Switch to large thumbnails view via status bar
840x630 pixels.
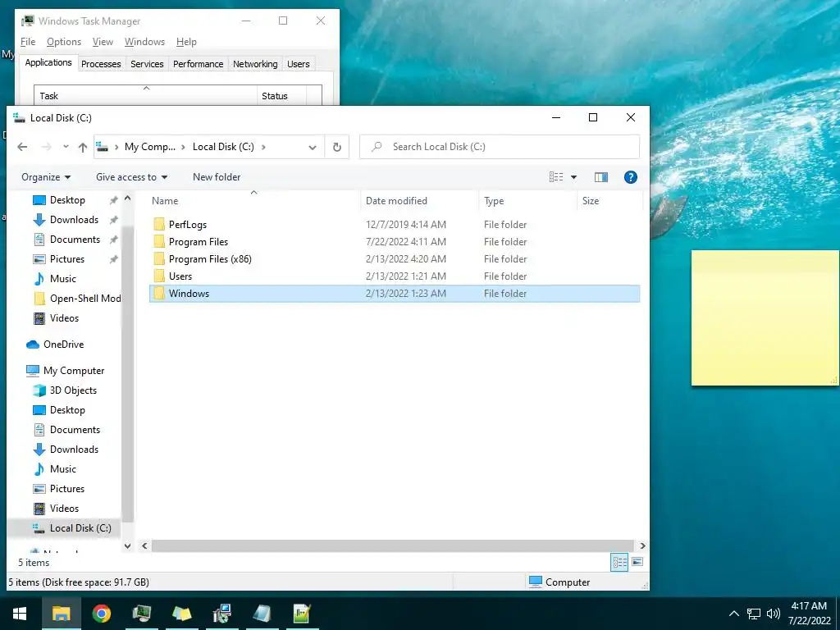pos(637,562)
